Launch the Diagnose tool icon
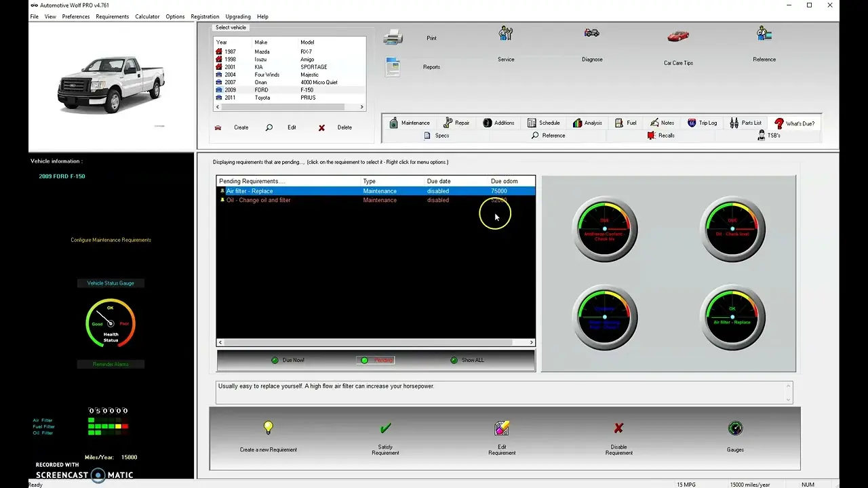 (592, 33)
